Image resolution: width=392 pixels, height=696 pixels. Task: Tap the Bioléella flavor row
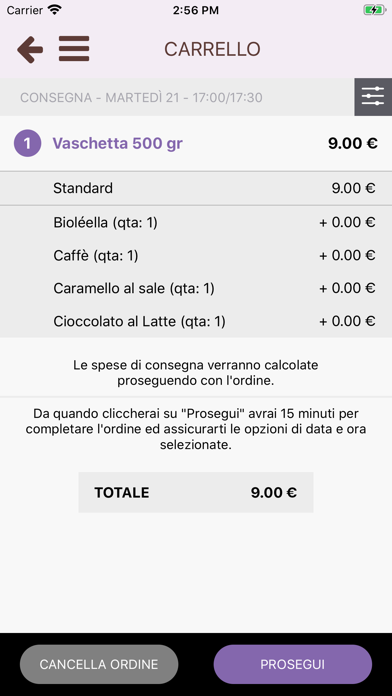point(196,222)
